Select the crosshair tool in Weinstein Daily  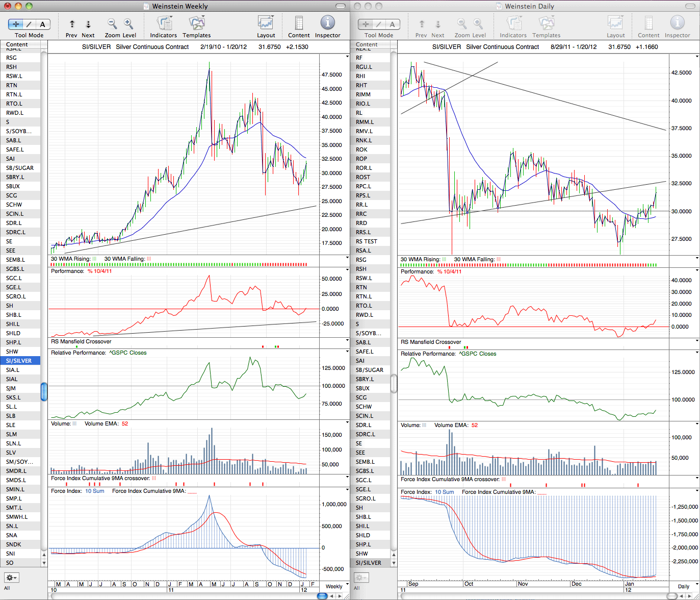(x=366, y=24)
